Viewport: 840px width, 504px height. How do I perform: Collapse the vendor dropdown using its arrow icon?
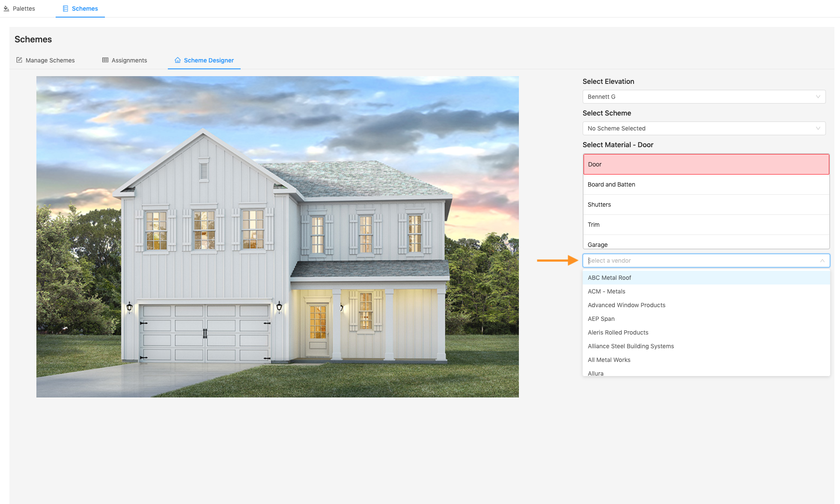click(x=822, y=261)
